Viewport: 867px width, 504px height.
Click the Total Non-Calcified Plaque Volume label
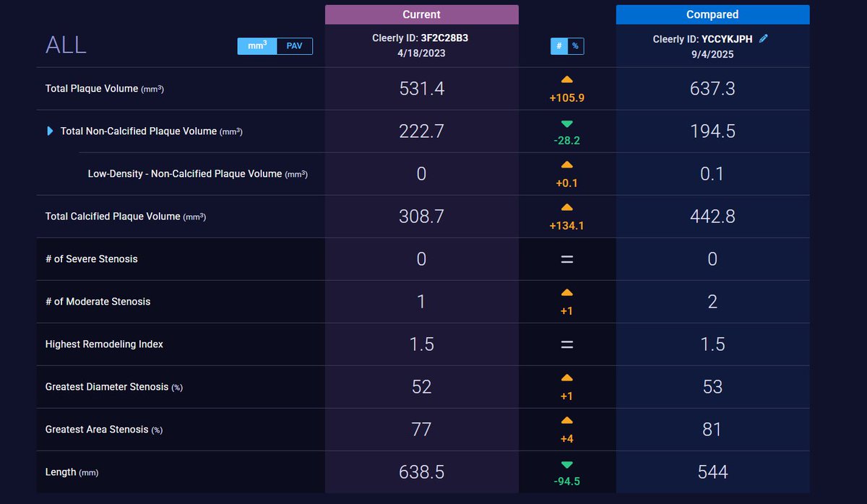(x=151, y=131)
